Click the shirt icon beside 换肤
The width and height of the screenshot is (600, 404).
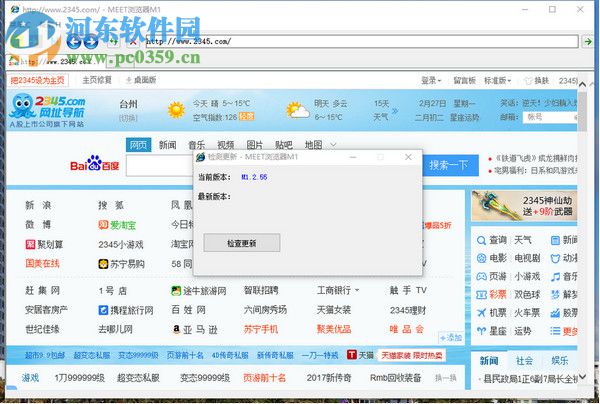[x=528, y=81]
